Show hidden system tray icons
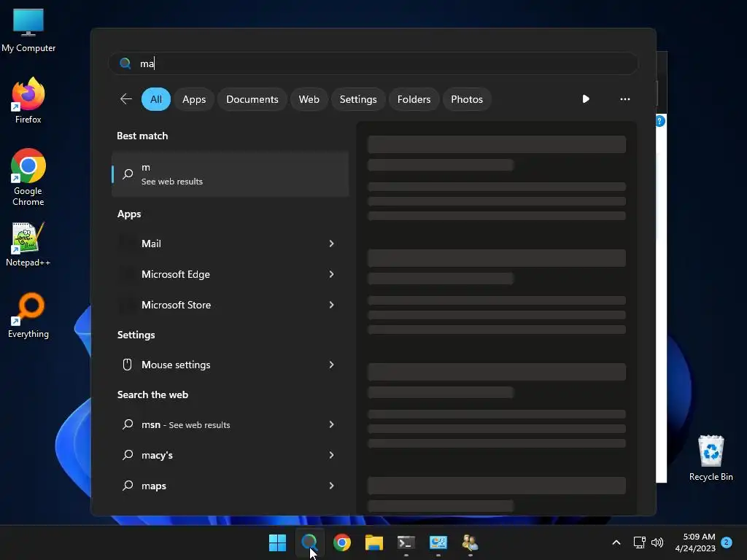This screenshot has width=747, height=560. coord(616,542)
